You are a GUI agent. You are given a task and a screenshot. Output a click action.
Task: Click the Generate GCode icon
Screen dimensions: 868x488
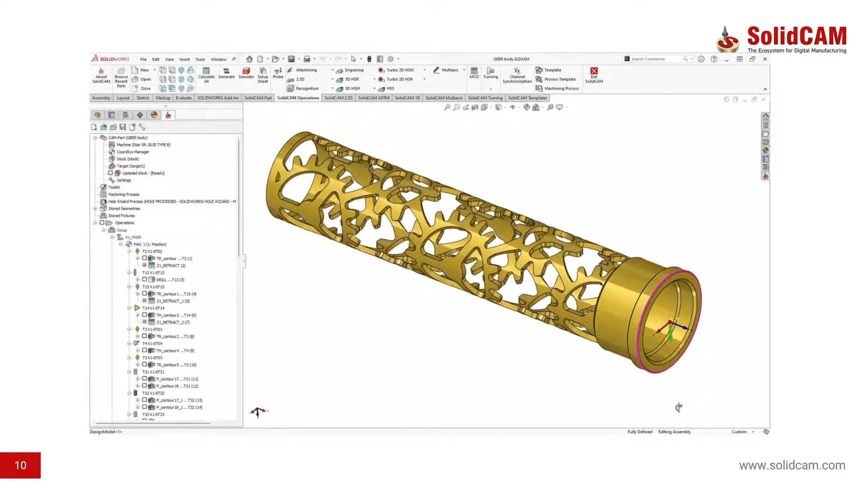point(226,71)
